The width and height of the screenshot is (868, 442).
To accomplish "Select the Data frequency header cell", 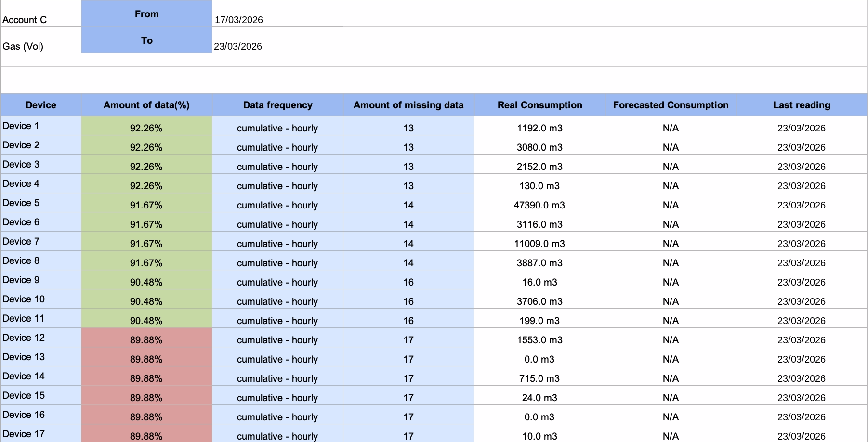I will point(277,105).
